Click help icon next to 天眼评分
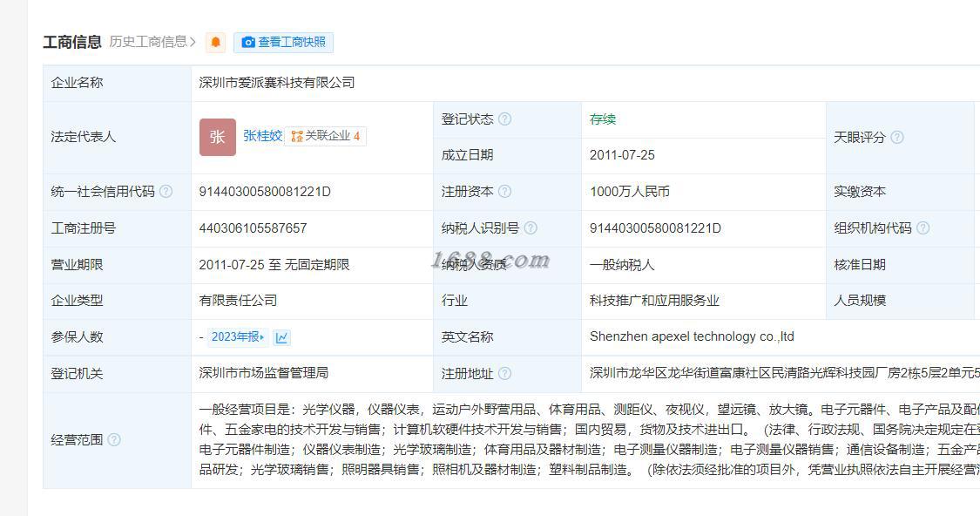 [897, 137]
